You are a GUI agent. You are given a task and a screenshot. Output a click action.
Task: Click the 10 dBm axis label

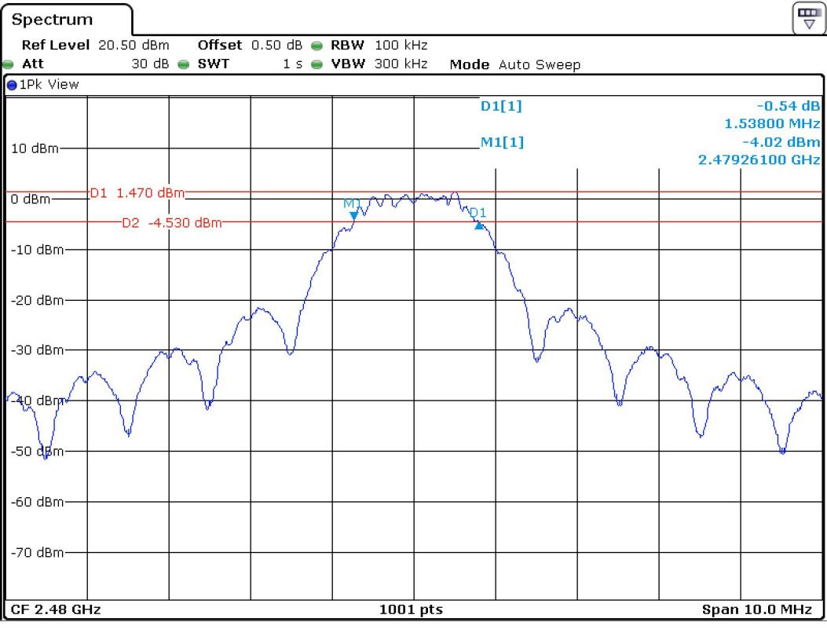point(35,148)
